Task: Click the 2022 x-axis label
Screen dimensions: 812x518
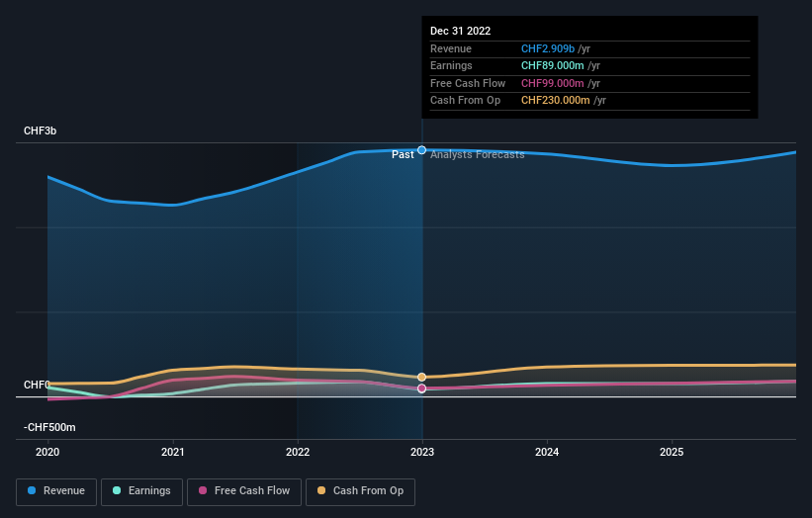Action: 298,452
